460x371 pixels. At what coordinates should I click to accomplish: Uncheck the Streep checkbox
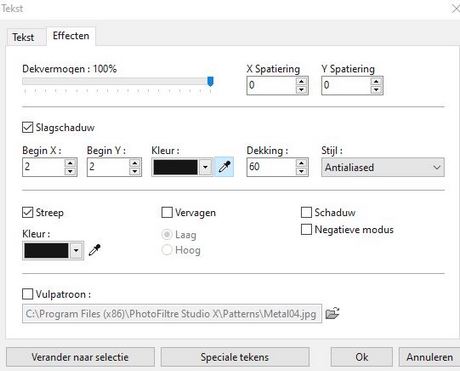(27, 212)
